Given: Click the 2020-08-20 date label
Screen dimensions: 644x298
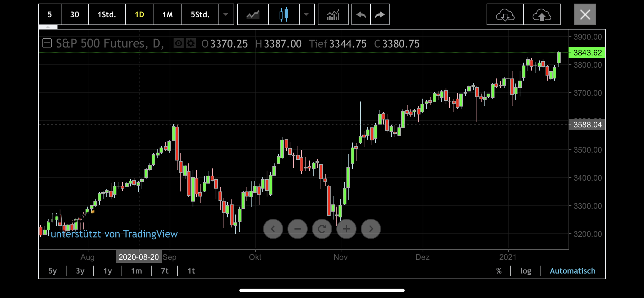Looking at the screenshot, I should coord(139,257).
